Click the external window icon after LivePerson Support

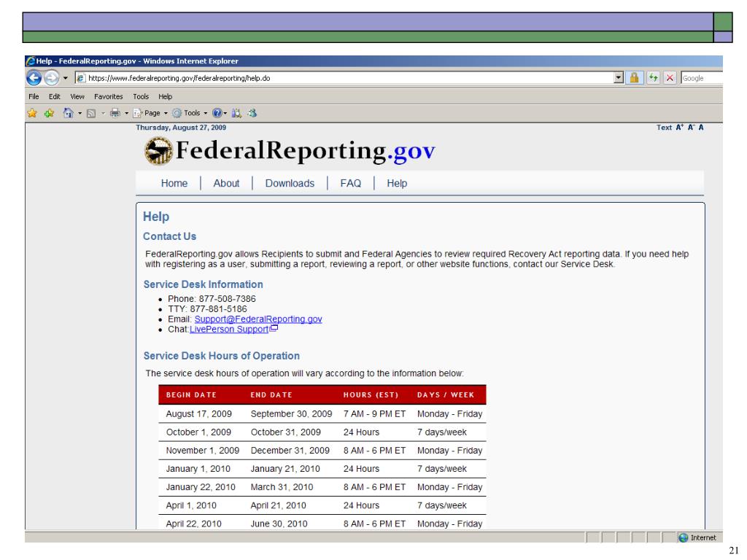click(x=274, y=327)
